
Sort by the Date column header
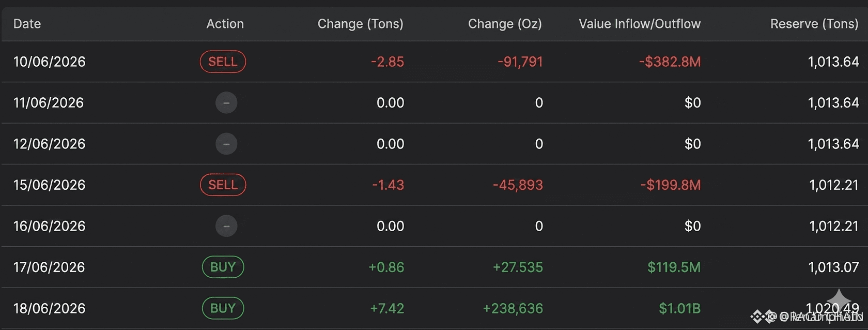[27, 24]
